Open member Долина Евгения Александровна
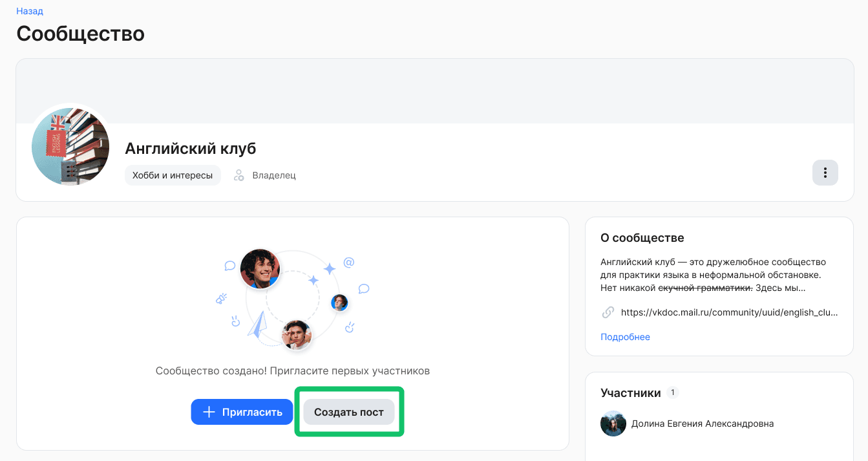 coord(703,423)
